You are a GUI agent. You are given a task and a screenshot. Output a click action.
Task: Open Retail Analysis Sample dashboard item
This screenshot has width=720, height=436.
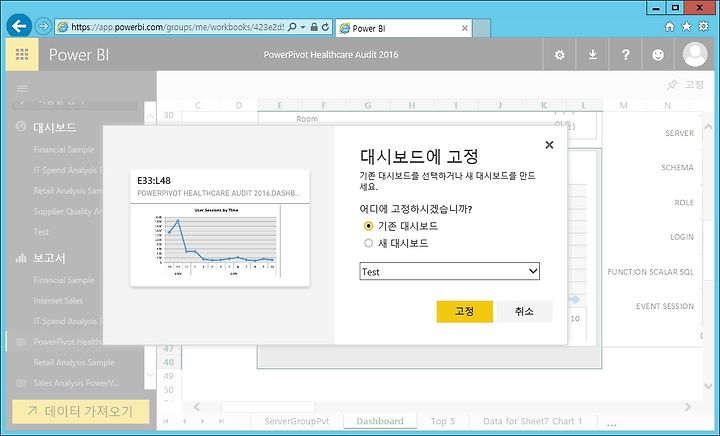pos(68,191)
